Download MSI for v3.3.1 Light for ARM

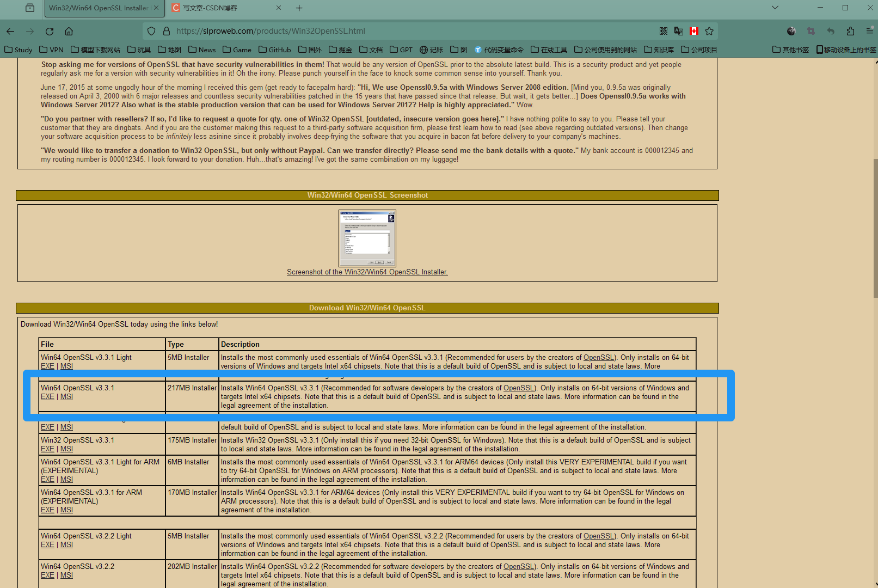click(66, 479)
